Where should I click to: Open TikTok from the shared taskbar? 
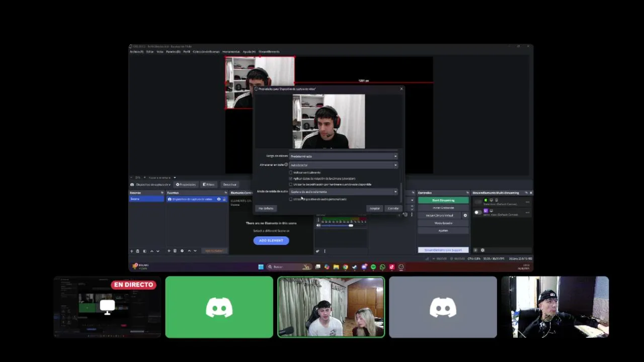391,267
